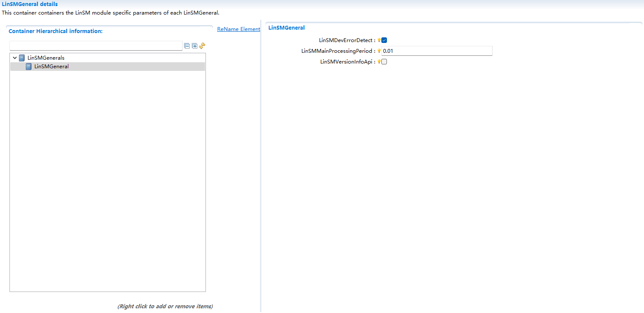Viewport: 644px width, 313px height.
Task: Click the collapse all tree icon
Action: [187, 46]
